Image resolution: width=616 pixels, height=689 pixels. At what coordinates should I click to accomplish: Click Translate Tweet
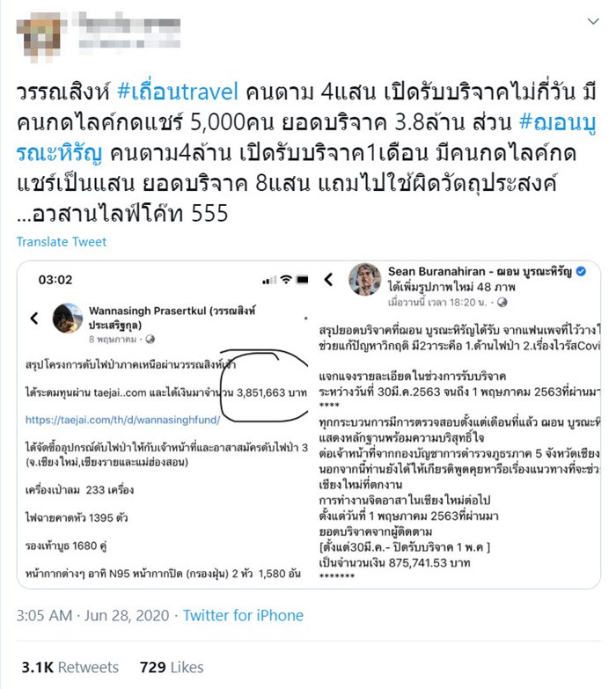[62, 242]
